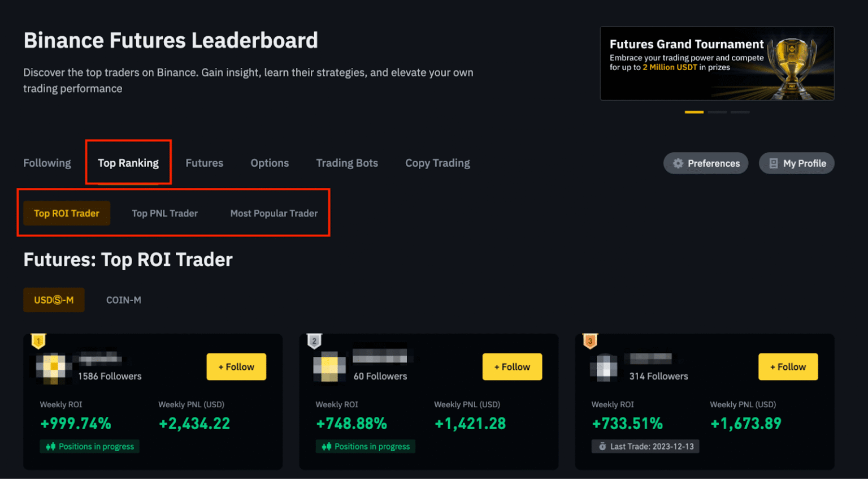Switch to the COIN-M futures filter

[124, 300]
